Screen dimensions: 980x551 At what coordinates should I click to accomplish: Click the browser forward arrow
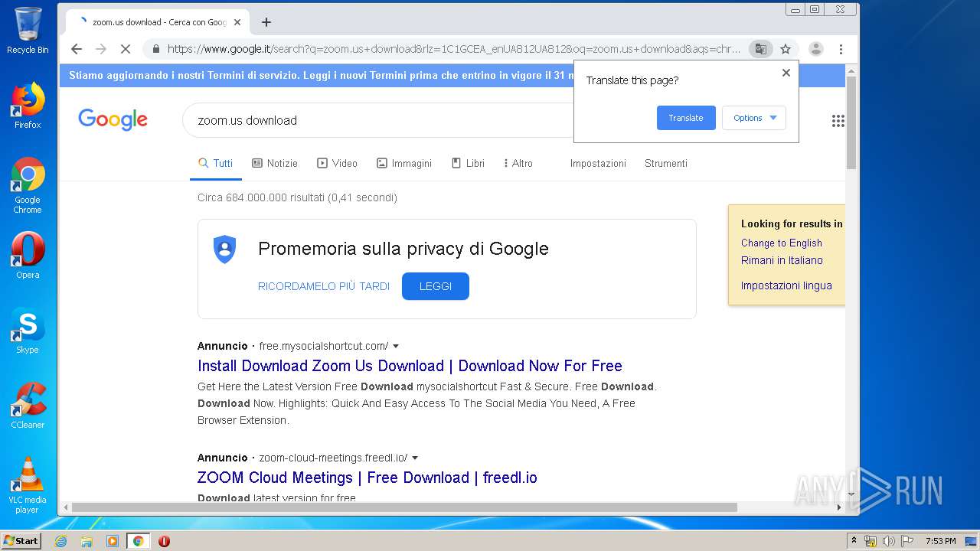coord(101,49)
